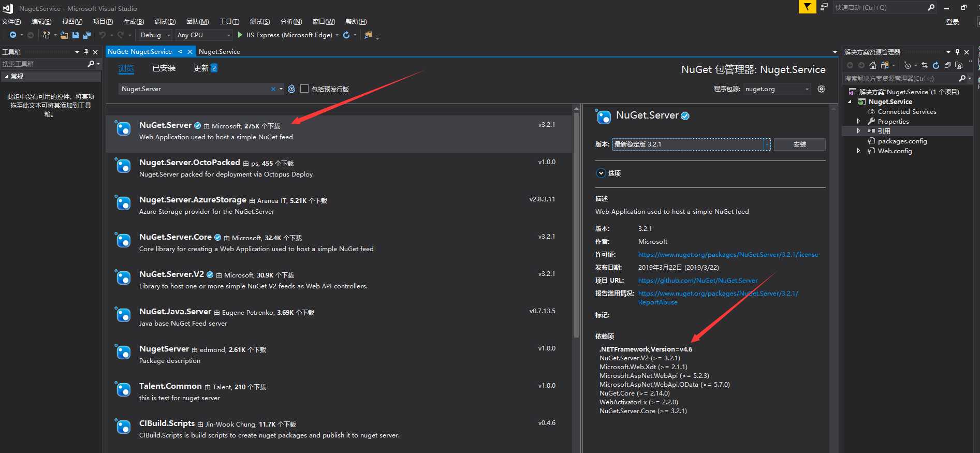Open the Any CPU platform dropdown
The height and width of the screenshot is (453, 980).
203,35
